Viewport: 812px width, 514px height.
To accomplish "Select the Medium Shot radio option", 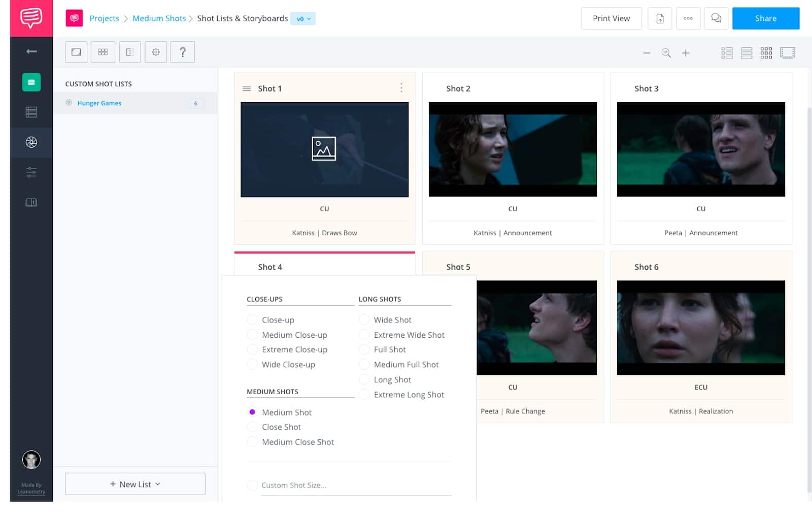I will (x=252, y=412).
